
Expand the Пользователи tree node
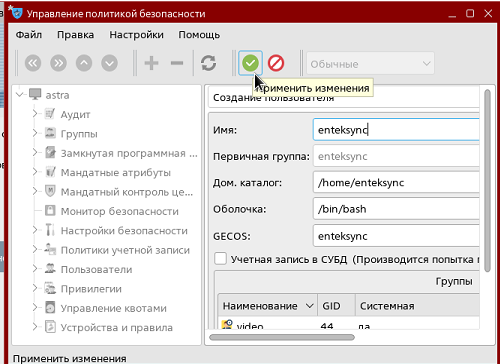35,269
